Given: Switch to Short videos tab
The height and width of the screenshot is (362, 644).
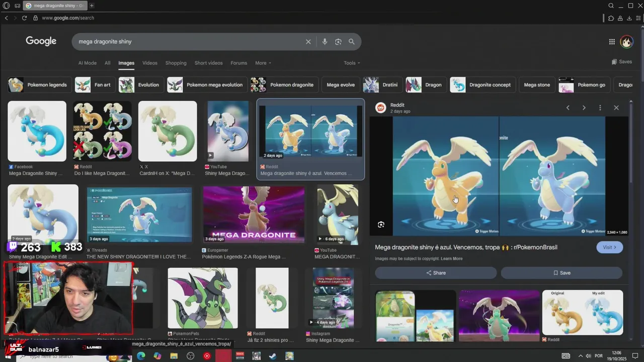Looking at the screenshot, I should (x=208, y=63).
